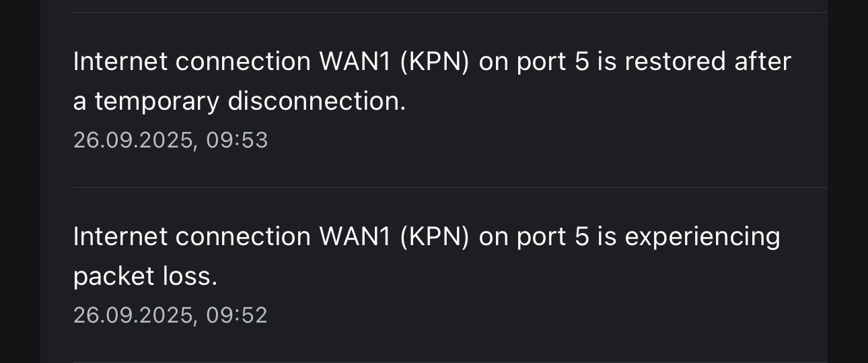Viewport: 868px width, 363px height.
Task: Select the "packet loss." text line
Action: click(x=145, y=276)
